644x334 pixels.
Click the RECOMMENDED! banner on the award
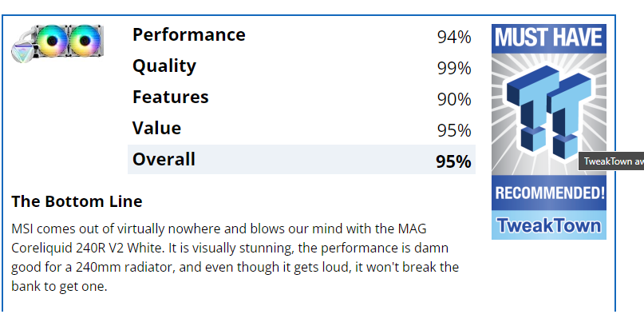pyautogui.click(x=549, y=193)
